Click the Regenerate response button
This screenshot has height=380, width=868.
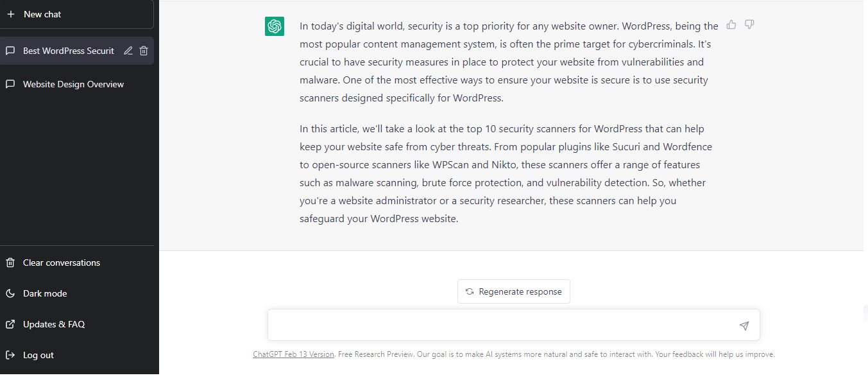coord(514,291)
